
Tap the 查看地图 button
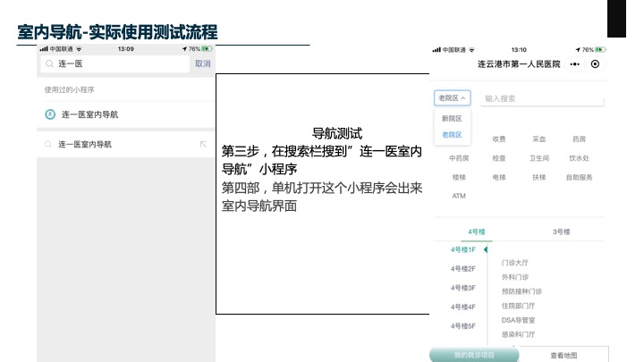[x=563, y=356]
